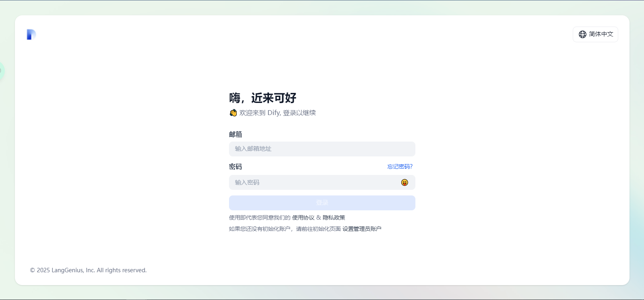Click the LangGenius copyright footer text
644x300 pixels.
[x=88, y=270]
